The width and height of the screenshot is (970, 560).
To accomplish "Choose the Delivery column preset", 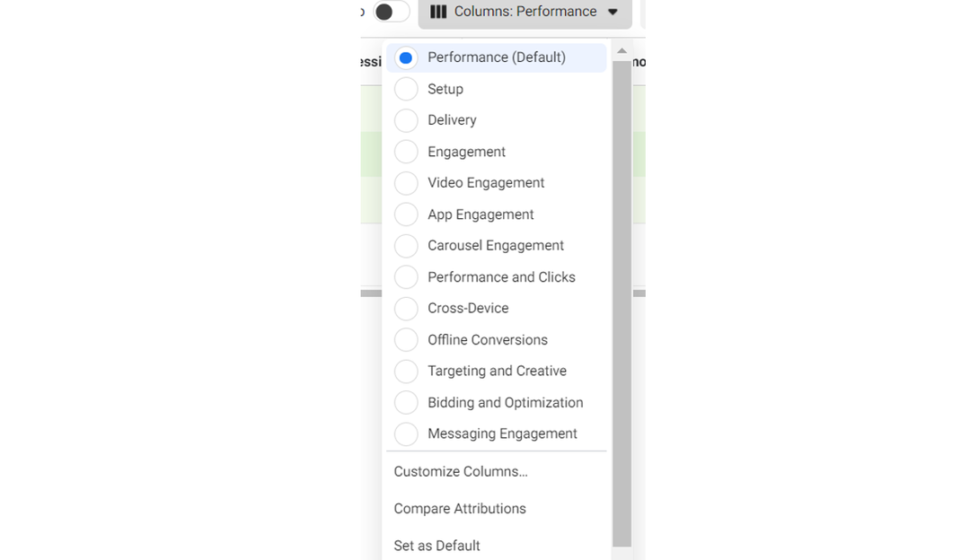I will click(x=406, y=120).
